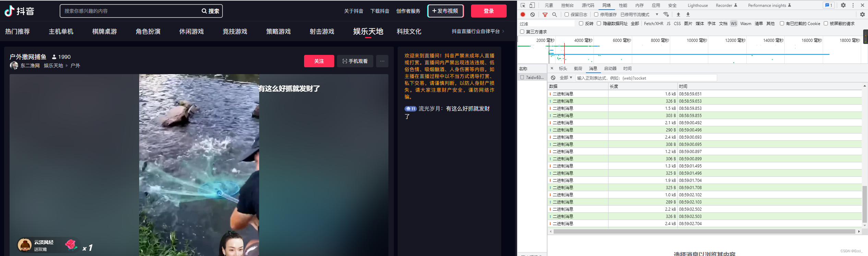The height and width of the screenshot is (256, 868).
Task: Open the 全部 message type dropdown
Action: pos(566,78)
